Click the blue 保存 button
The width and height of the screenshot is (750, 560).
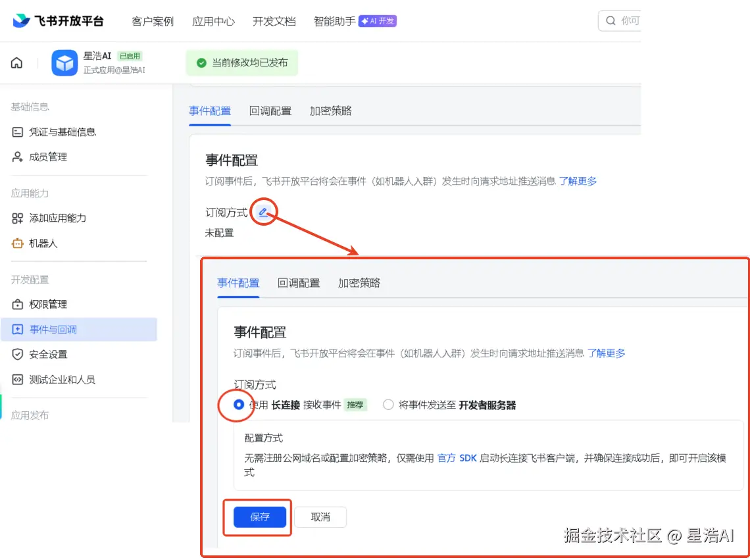pyautogui.click(x=260, y=517)
